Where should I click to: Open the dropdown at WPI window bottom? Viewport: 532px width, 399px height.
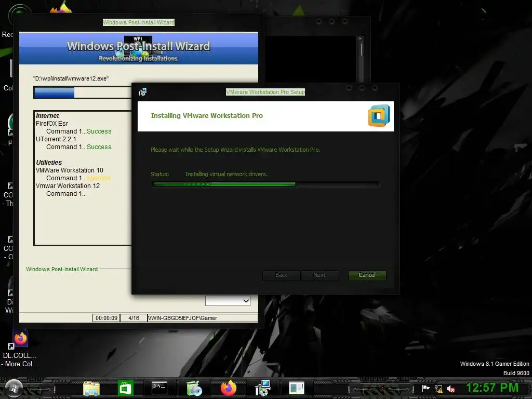(228, 301)
